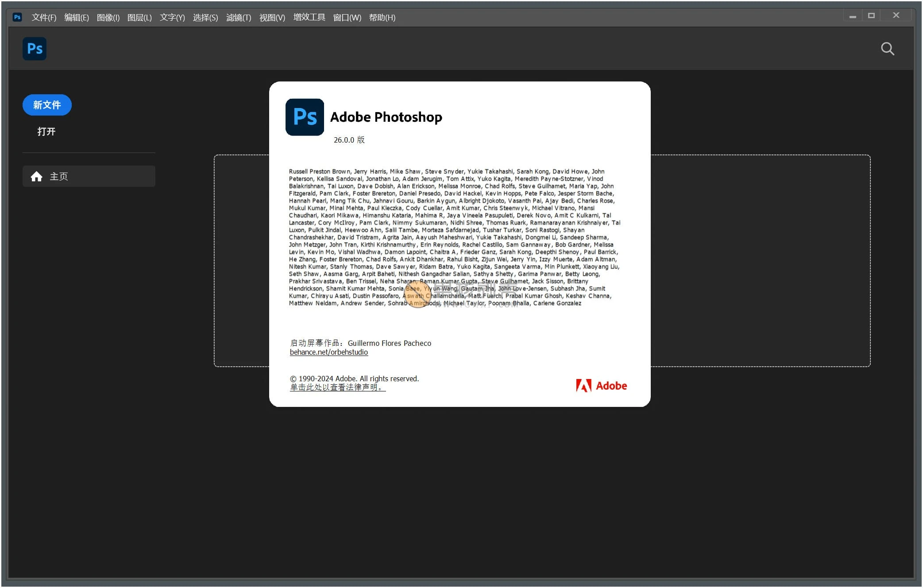The width and height of the screenshot is (923, 588).
Task: Open the behance.net/orbehstudio link
Action: [x=328, y=352]
